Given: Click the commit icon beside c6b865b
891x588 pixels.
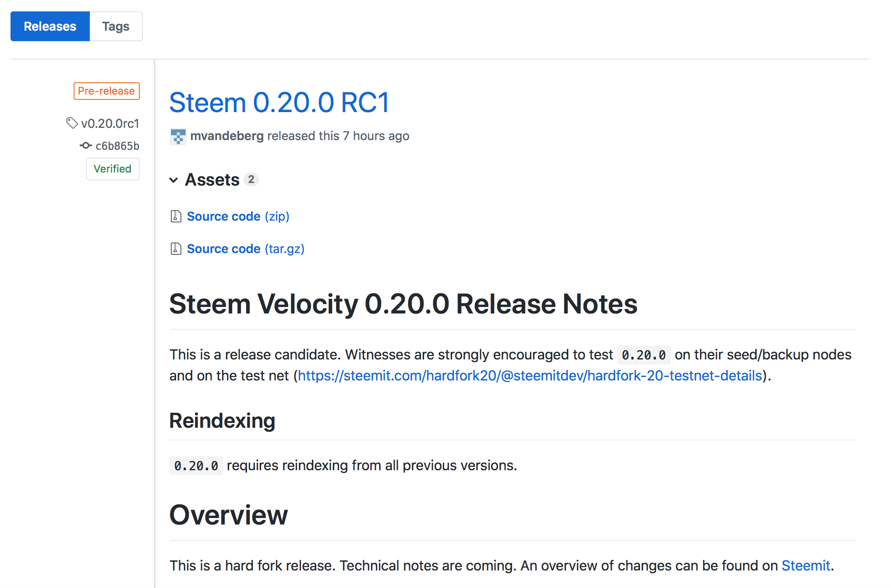Looking at the screenshot, I should point(86,145).
